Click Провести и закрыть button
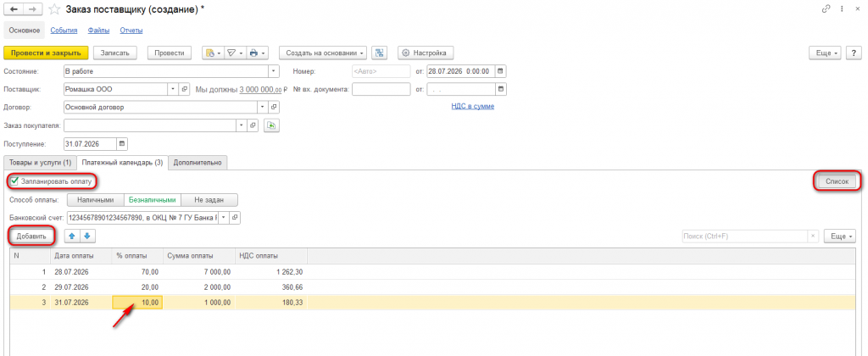868x356 pixels. click(x=46, y=53)
